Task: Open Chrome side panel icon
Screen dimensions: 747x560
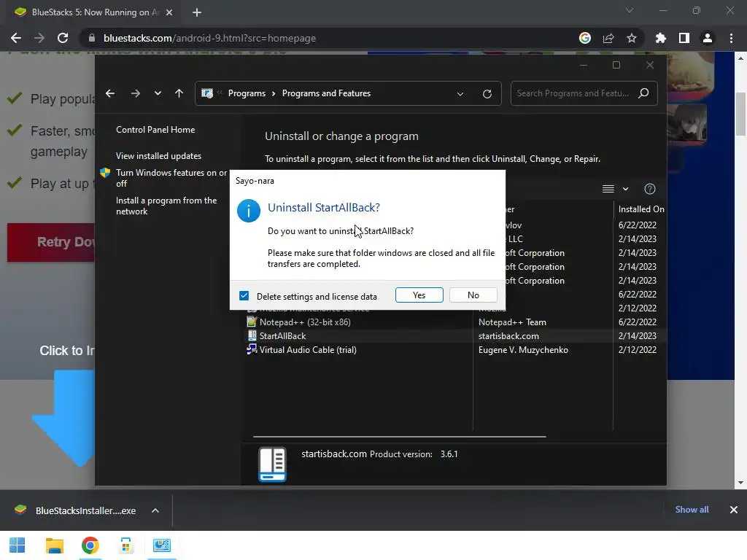Action: (x=684, y=38)
